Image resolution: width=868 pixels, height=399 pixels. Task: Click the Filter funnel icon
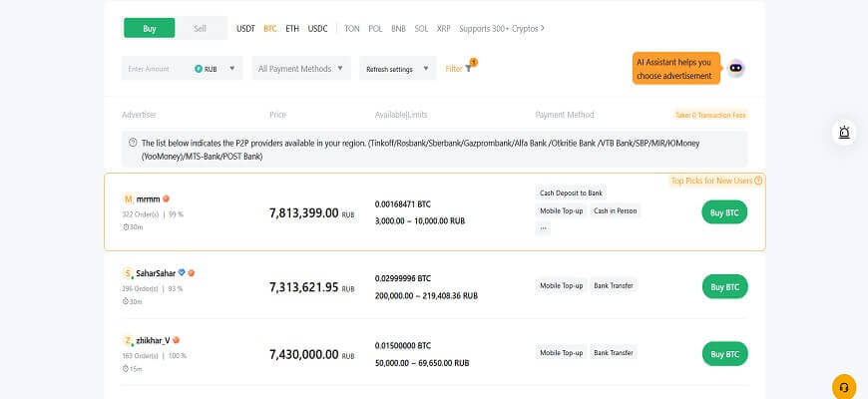469,69
